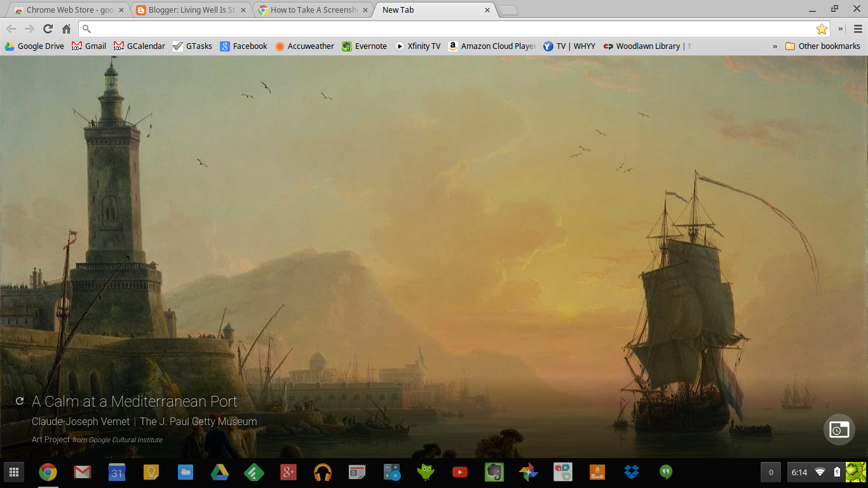Launch Gmail from the shelf
The width and height of the screenshot is (868, 488).
point(82,472)
